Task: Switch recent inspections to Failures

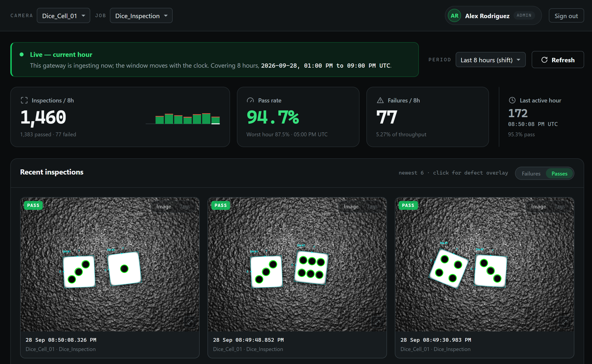Action: (531, 174)
